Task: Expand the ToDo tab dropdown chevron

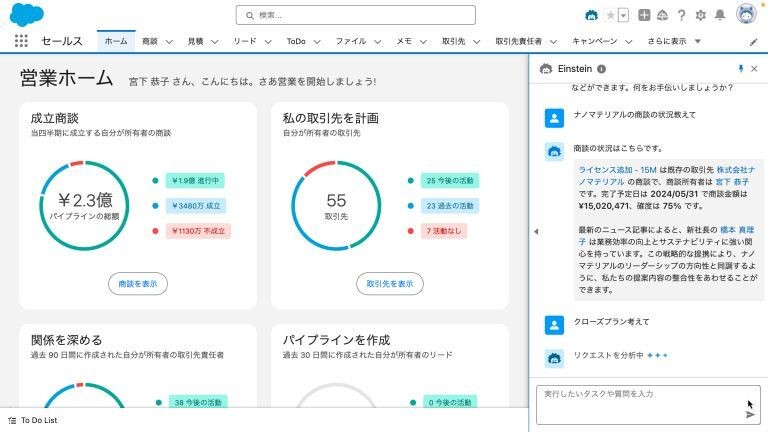Action: 317,42
